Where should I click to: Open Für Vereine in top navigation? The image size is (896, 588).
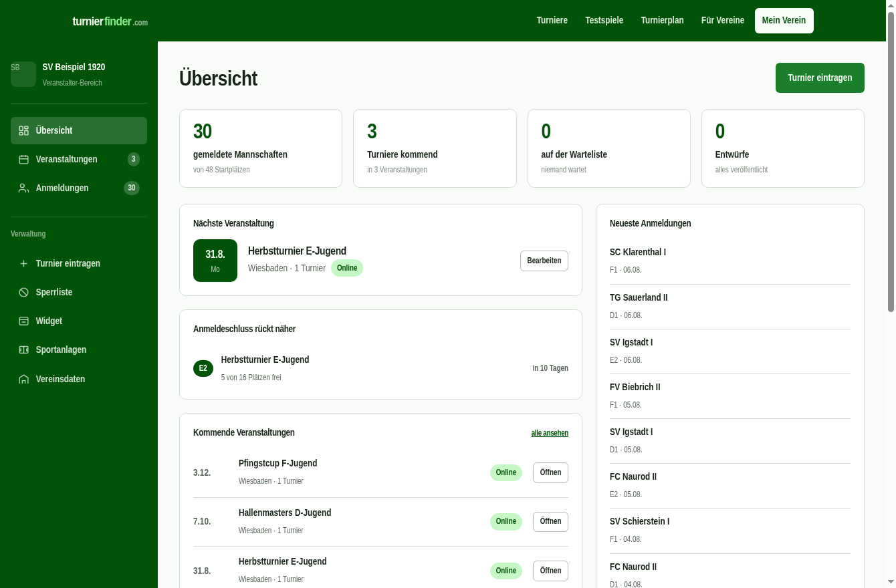tap(722, 21)
